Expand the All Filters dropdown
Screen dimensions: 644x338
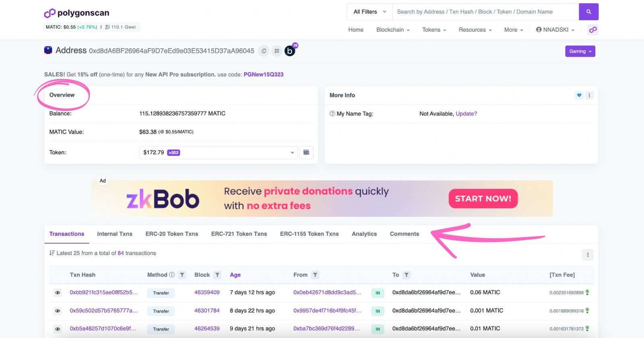(x=369, y=12)
